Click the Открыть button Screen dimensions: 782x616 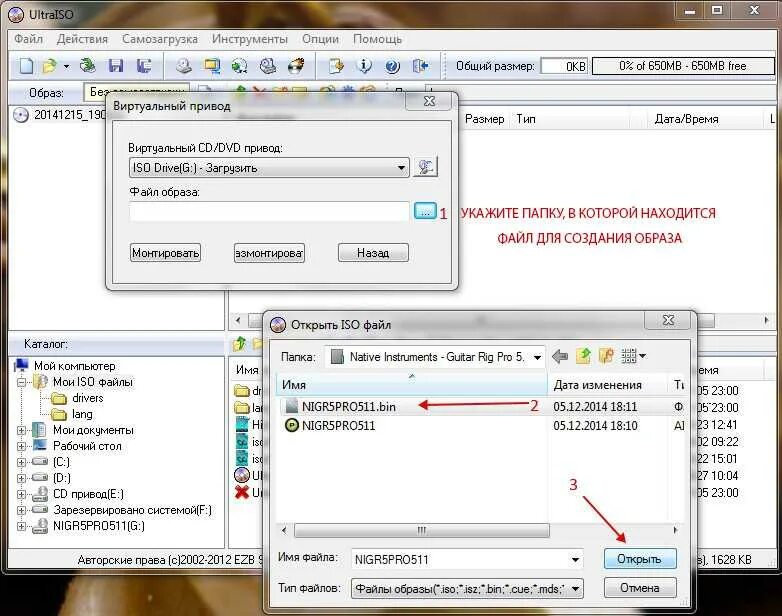640,559
